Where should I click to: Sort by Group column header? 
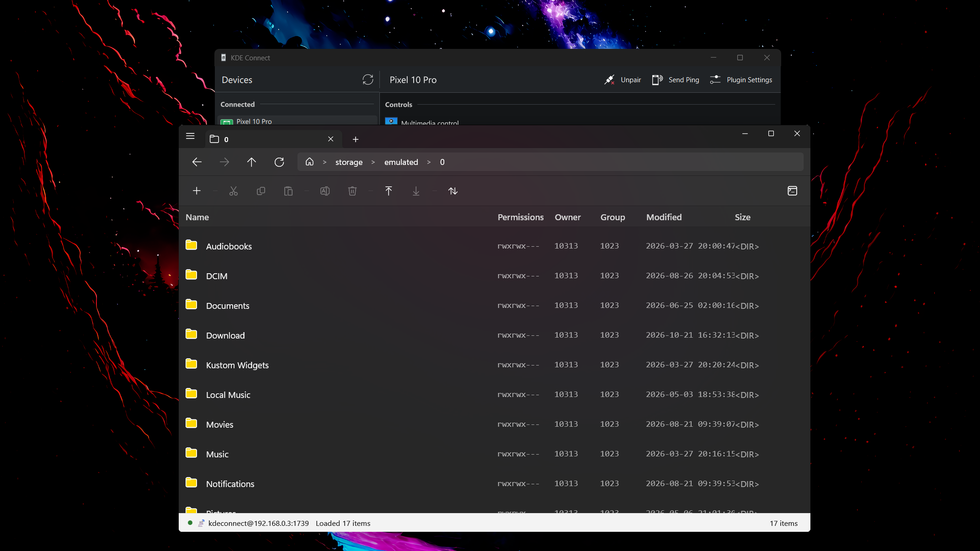pyautogui.click(x=612, y=217)
